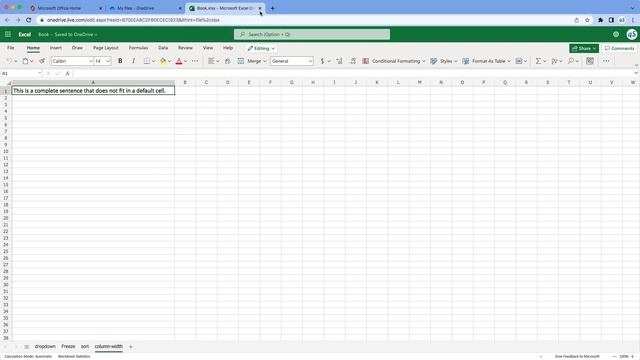
Task: Open Conditional Formatting menu
Action: 394,61
